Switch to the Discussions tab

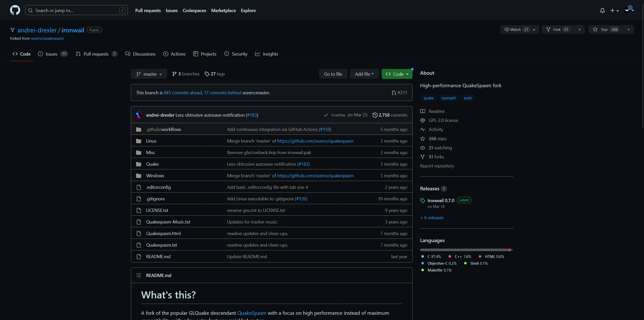coord(140,54)
